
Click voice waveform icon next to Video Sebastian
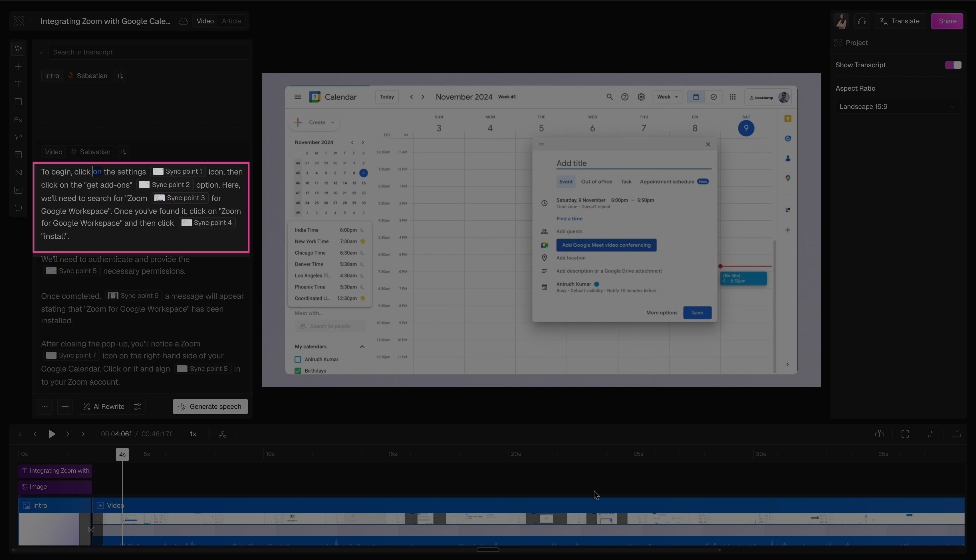click(x=123, y=152)
